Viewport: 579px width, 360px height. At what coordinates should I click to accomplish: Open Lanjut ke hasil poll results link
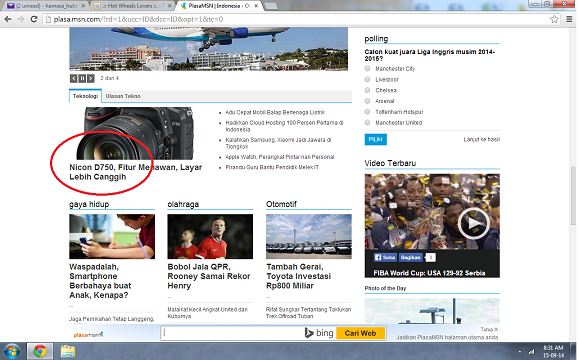482,139
